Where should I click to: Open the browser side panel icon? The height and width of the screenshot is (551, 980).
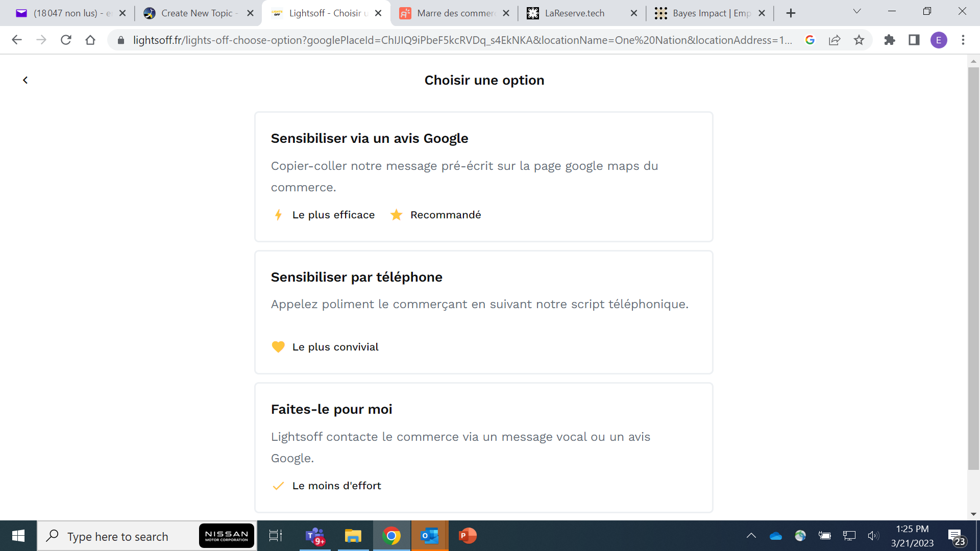click(x=914, y=40)
